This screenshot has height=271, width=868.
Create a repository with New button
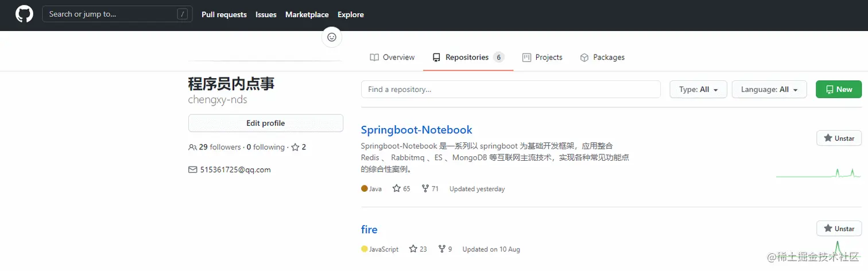(x=839, y=90)
